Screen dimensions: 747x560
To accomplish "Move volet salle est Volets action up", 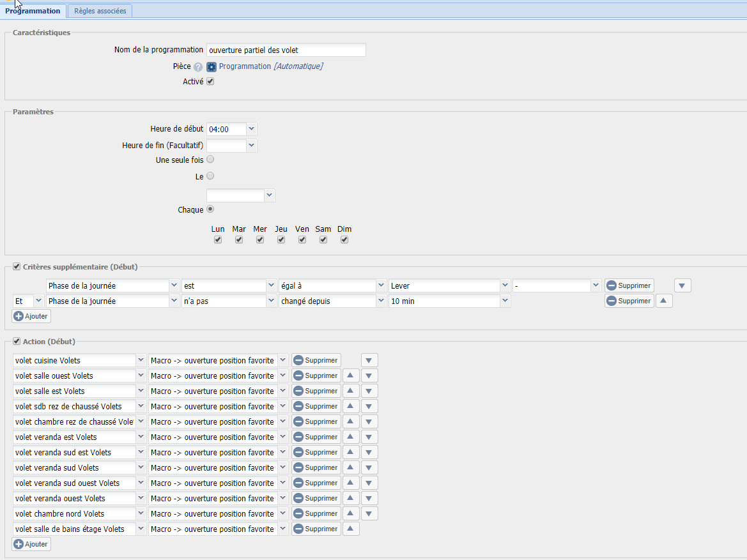I will [x=351, y=391].
